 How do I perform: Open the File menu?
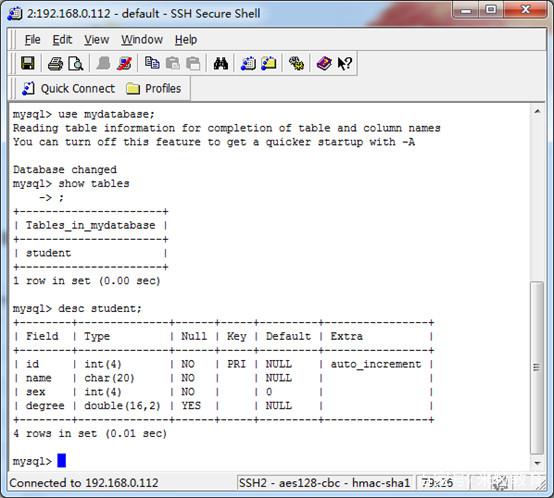33,40
